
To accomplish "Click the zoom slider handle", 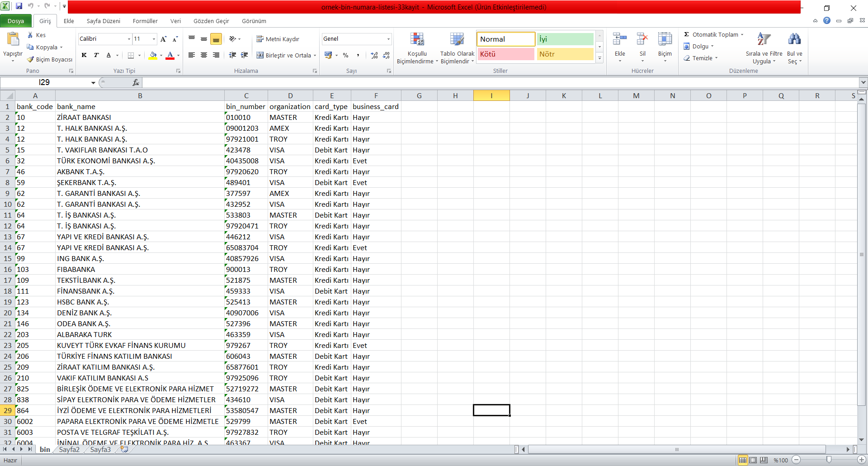I will coord(829,460).
